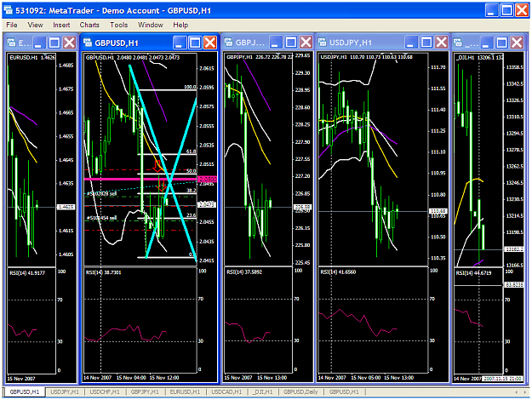
Task: Switch to the USDCAD,H1 bottom tab
Action: [226, 391]
